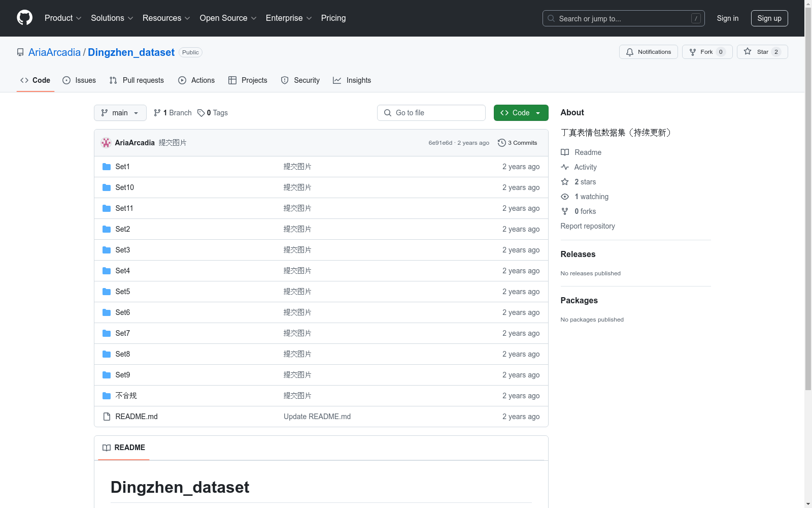Image resolution: width=812 pixels, height=508 pixels.
Task: Focus the Go to file input
Action: (431, 113)
